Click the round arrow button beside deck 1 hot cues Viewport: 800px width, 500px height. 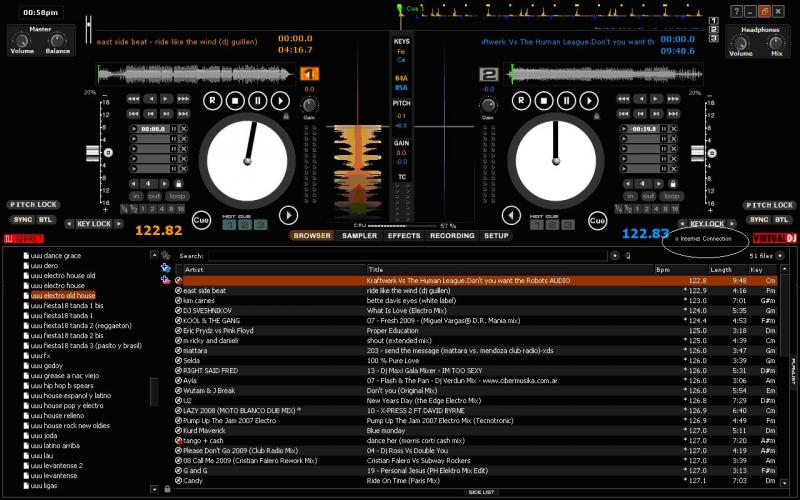pyautogui.click(x=288, y=215)
